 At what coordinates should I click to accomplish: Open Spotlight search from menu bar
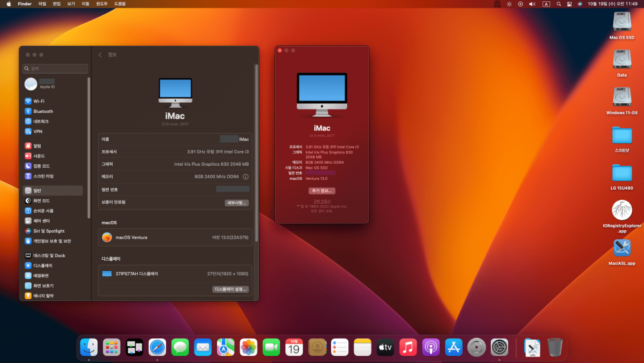[558, 4]
